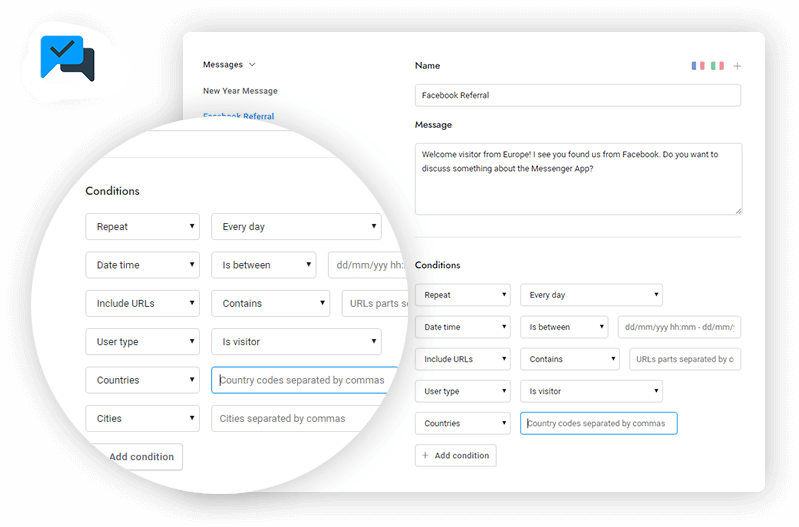Click the Name field containing Facebook Referral
Image resolution: width=799 pixels, height=527 pixels.
pos(577,95)
